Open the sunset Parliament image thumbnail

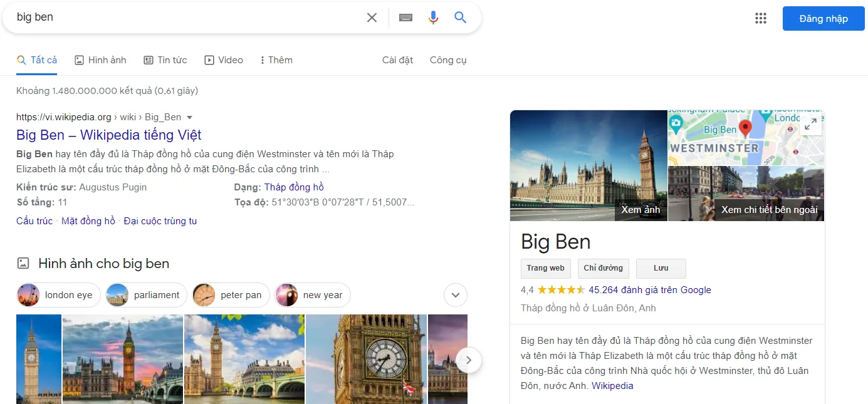(x=123, y=359)
